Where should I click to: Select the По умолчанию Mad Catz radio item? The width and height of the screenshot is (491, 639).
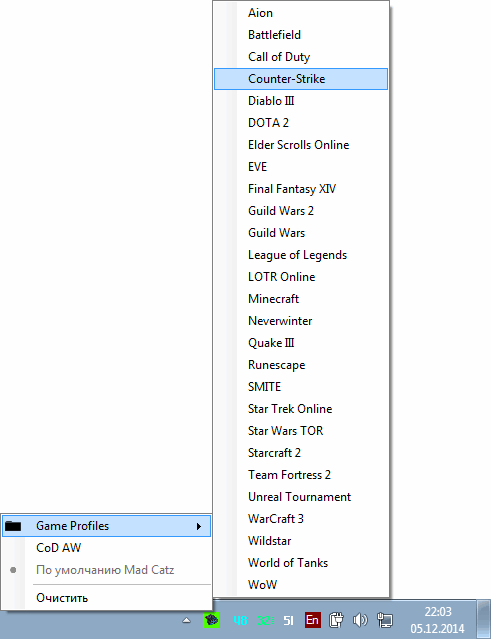[x=107, y=570]
